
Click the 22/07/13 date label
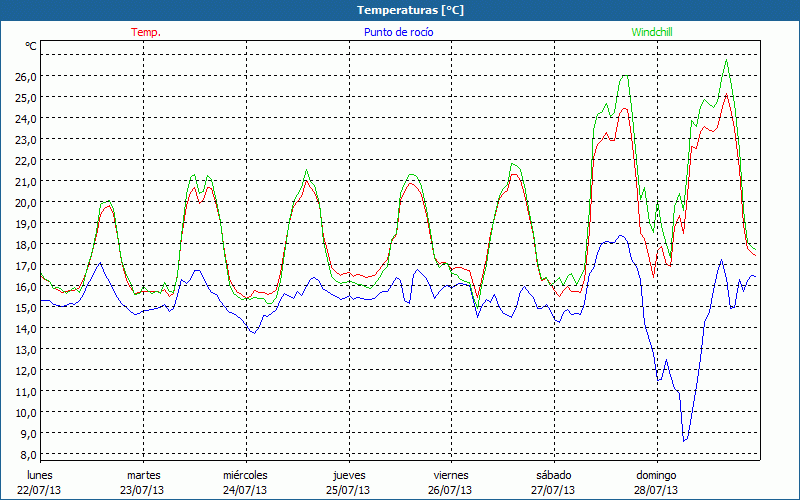click(40, 490)
